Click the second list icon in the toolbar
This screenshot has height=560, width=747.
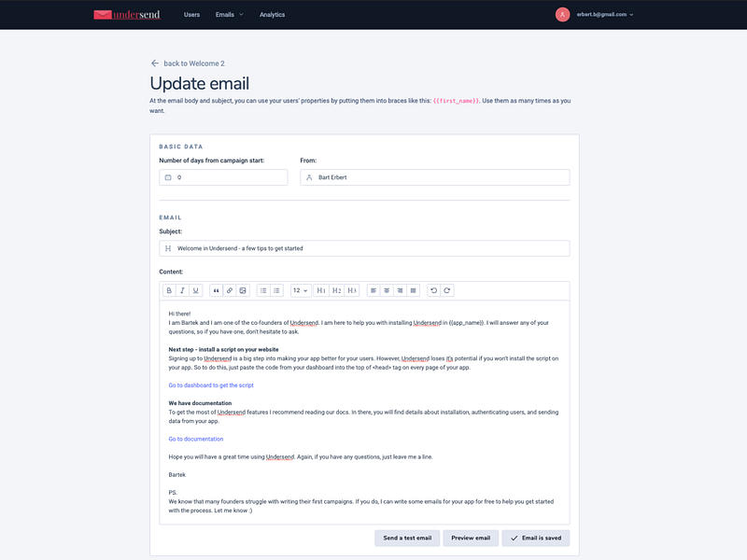point(276,290)
